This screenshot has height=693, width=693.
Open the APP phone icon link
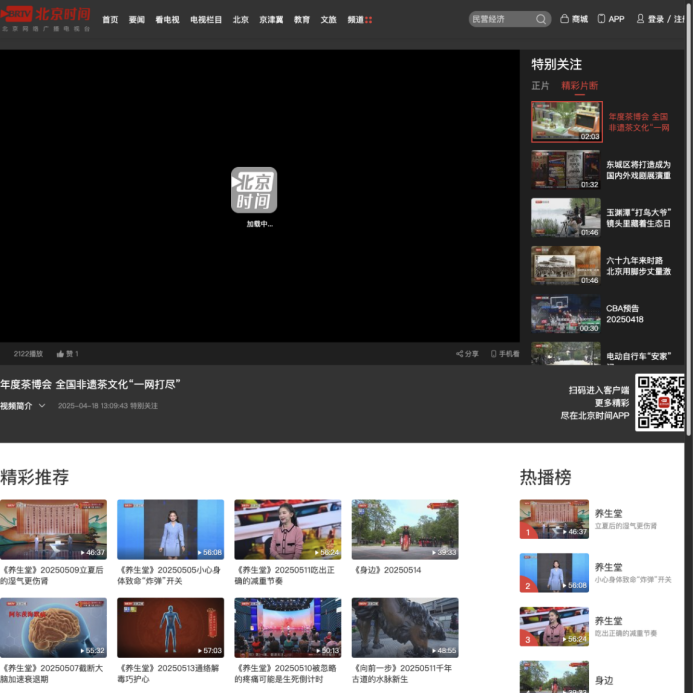(x=601, y=19)
